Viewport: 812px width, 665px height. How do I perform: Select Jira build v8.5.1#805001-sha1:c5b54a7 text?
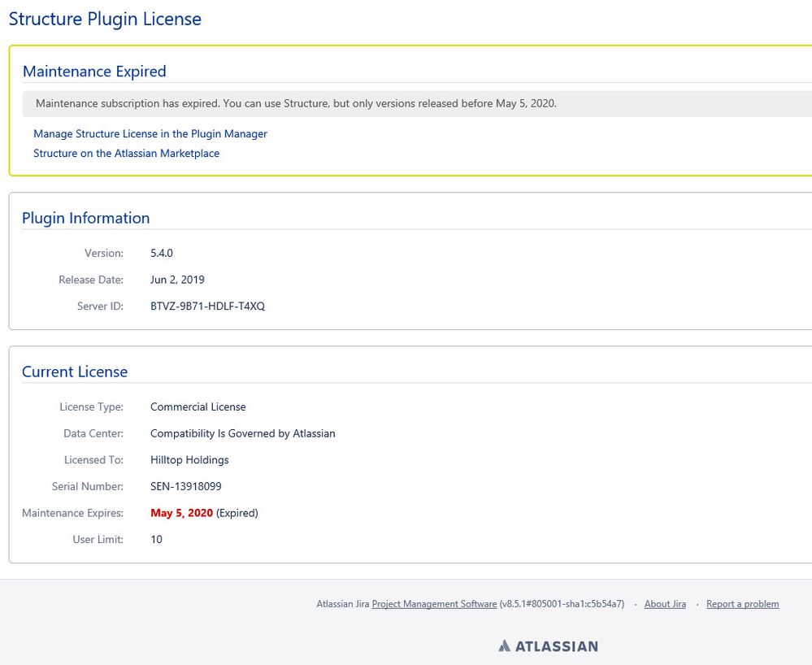[x=562, y=604]
